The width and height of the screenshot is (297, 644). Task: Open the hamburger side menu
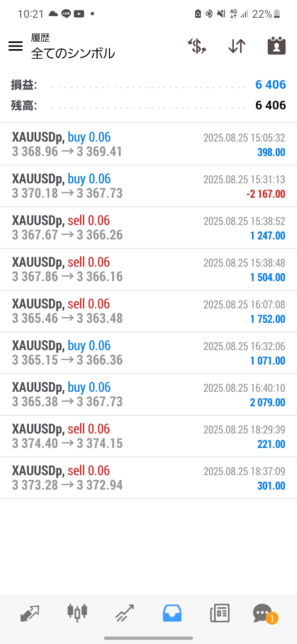[x=16, y=46]
